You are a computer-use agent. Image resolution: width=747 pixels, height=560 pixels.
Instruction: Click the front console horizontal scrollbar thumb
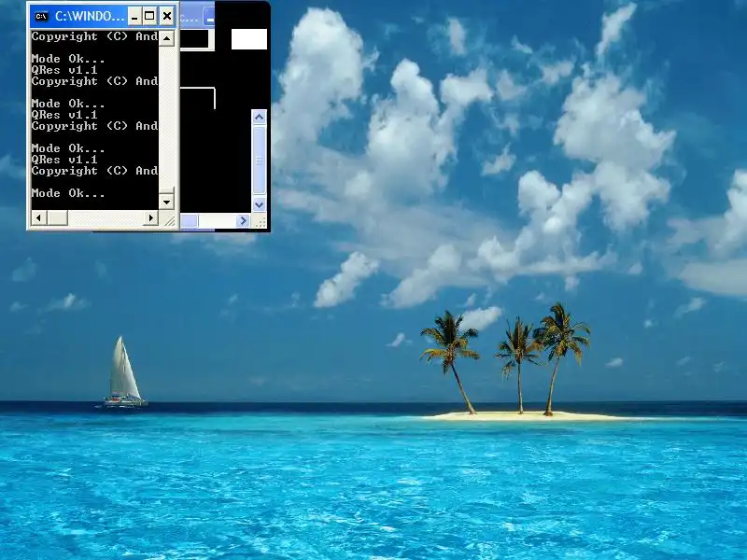click(57, 218)
